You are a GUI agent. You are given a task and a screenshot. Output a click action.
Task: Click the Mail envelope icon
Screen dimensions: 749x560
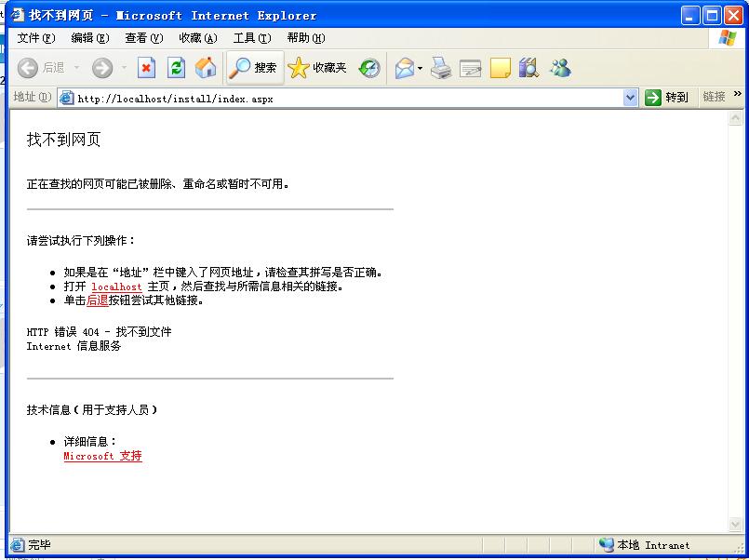405,68
